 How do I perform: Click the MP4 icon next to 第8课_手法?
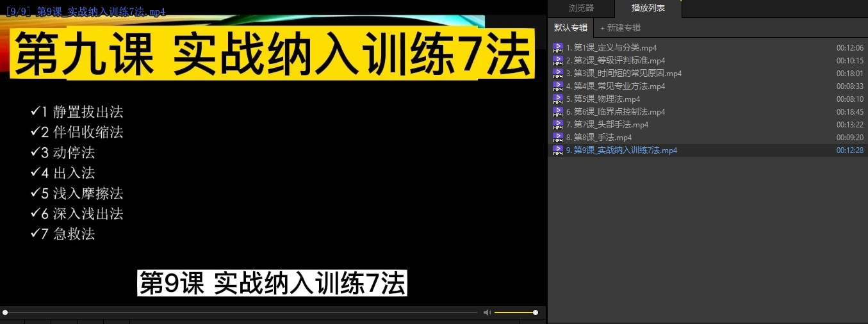click(x=558, y=138)
